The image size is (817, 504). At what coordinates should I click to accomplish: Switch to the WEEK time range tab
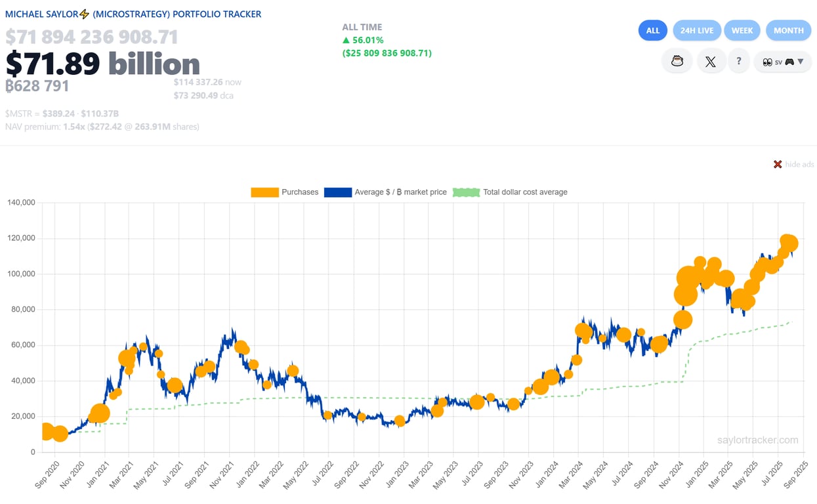pyautogui.click(x=742, y=30)
